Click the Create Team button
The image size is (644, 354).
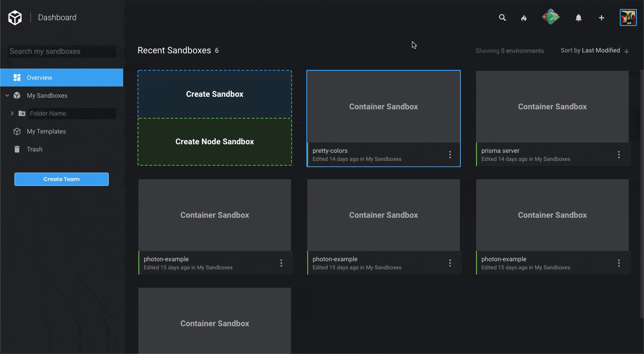[61, 179]
